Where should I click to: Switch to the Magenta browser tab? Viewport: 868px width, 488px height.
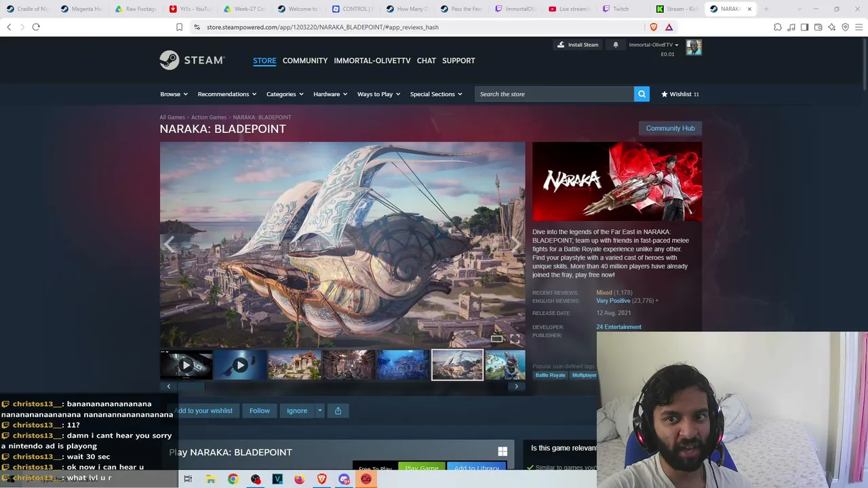tap(81, 9)
